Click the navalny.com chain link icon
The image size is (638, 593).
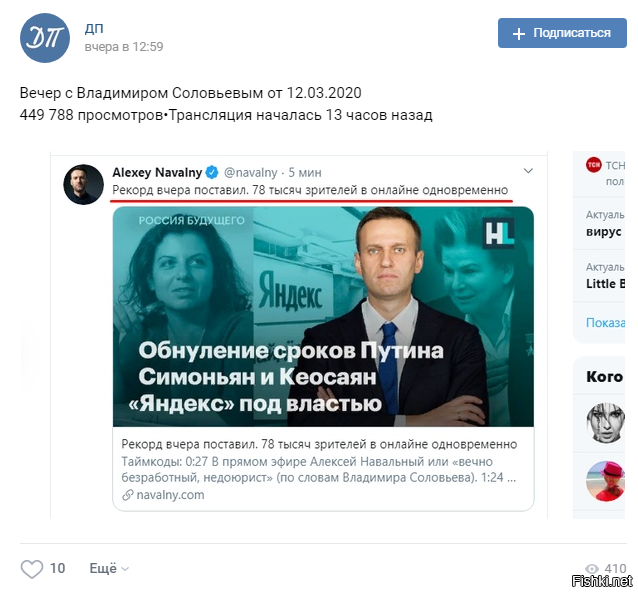tap(128, 495)
